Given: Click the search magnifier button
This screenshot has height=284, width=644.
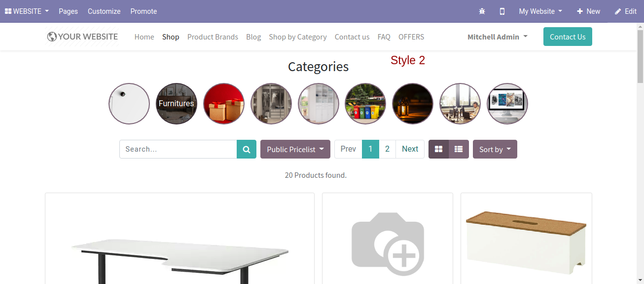Looking at the screenshot, I should click(x=247, y=149).
